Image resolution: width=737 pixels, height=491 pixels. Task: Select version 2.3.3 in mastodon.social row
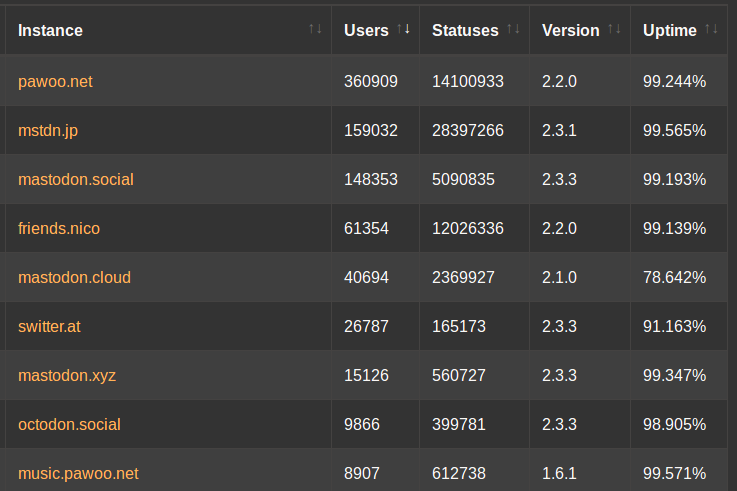tap(559, 179)
